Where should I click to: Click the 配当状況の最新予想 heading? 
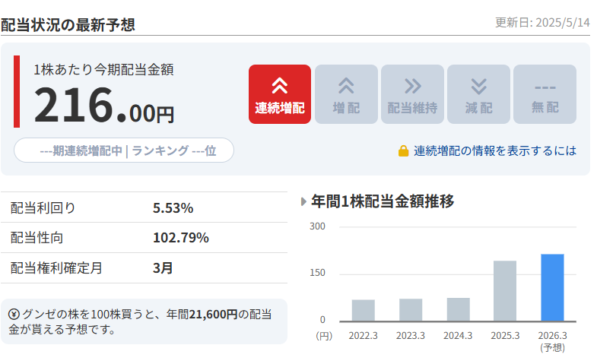click(68, 24)
